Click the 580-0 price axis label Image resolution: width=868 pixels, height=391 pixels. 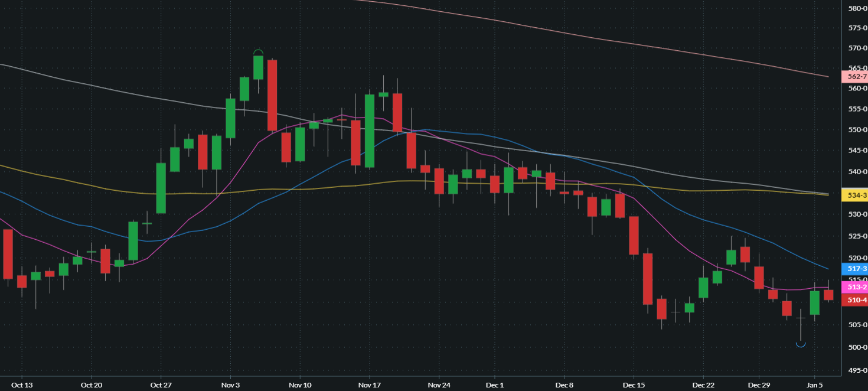[x=857, y=8]
